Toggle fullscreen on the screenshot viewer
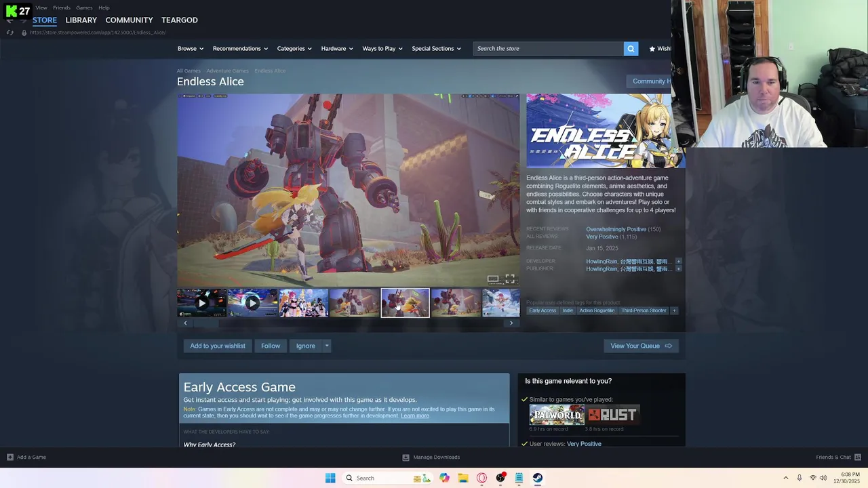868x488 pixels. [510, 279]
